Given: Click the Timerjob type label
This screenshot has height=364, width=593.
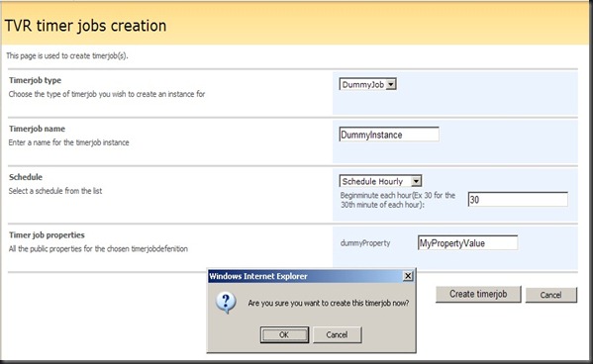Looking at the screenshot, I should 36,80.
